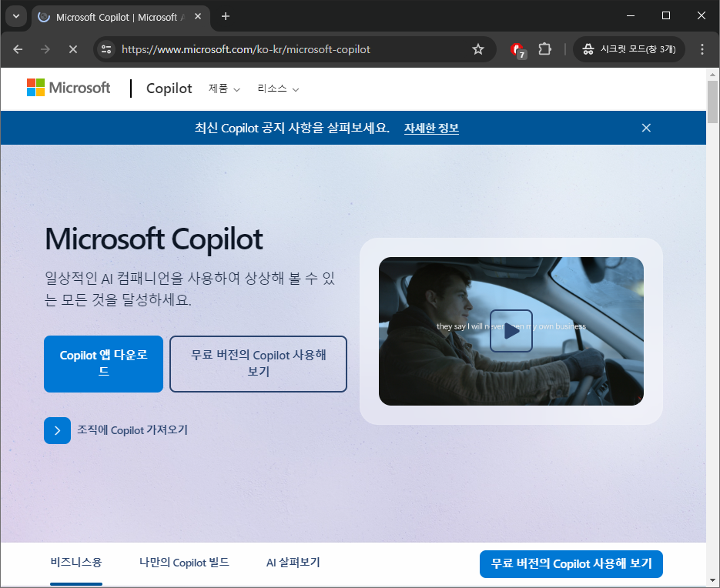Viewport: 720px width, 588px height.
Task: Select the Microsoft Copilot browser tab
Action: pyautogui.click(x=120, y=18)
